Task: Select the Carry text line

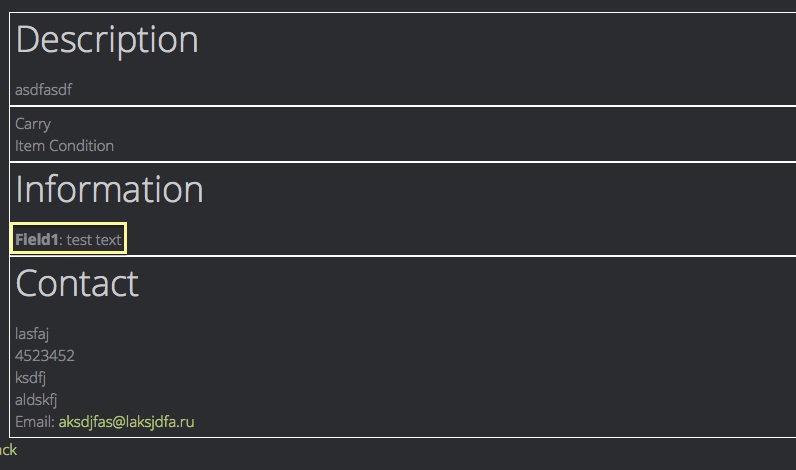Action: 33,124
